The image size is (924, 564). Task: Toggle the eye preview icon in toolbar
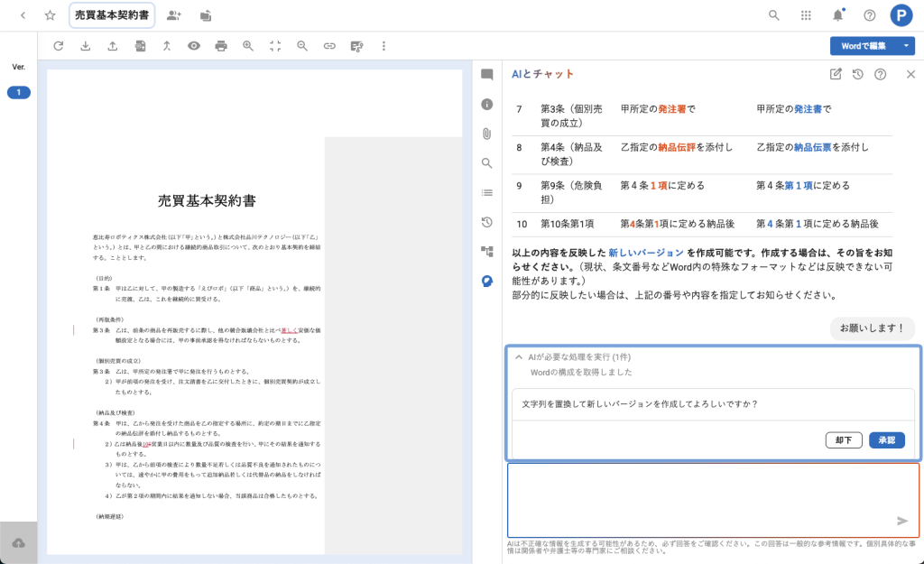pos(194,45)
